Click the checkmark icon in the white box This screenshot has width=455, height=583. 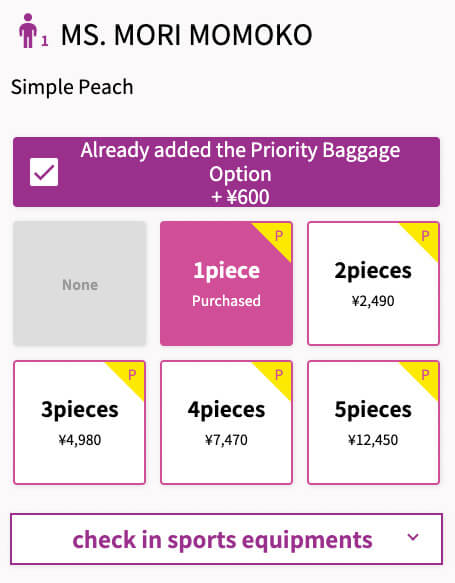pyautogui.click(x=44, y=172)
